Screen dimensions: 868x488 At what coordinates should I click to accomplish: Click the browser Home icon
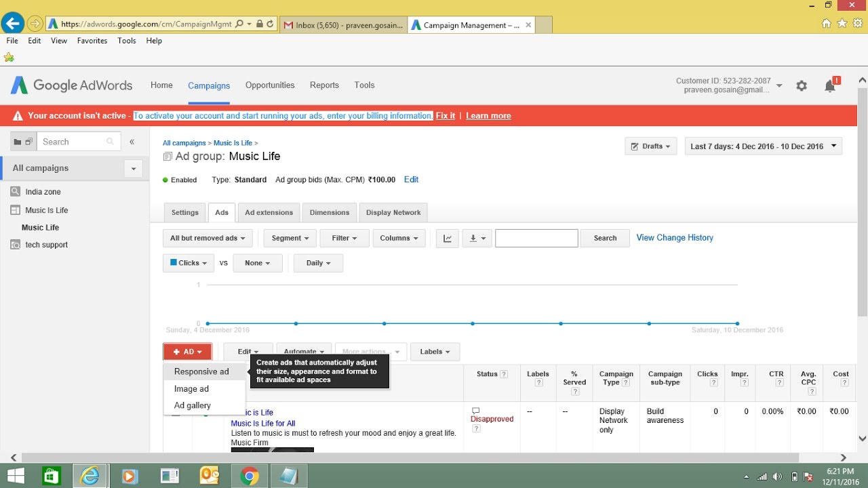coord(826,24)
